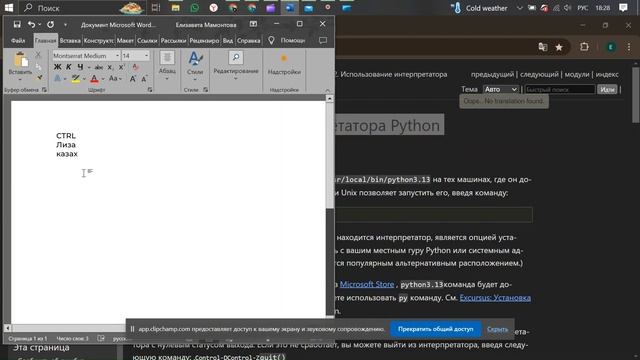Screen dimensions: 640x360
Task: Copy selection with the Copy icon
Action: point(38,66)
